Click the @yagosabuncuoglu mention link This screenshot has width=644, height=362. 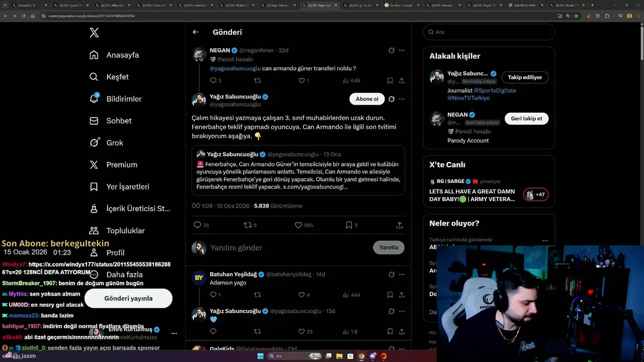(235, 68)
